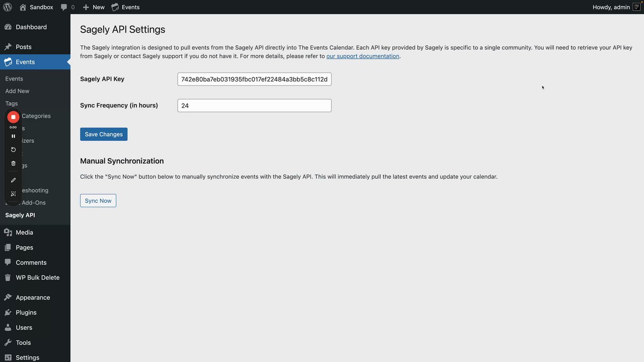Select the pencil drawing tool
Image resolution: width=644 pixels, height=362 pixels.
click(13, 180)
